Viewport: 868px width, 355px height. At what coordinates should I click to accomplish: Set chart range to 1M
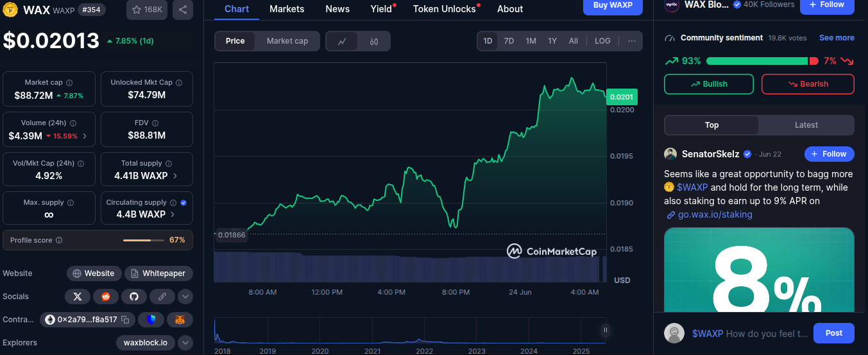click(531, 41)
